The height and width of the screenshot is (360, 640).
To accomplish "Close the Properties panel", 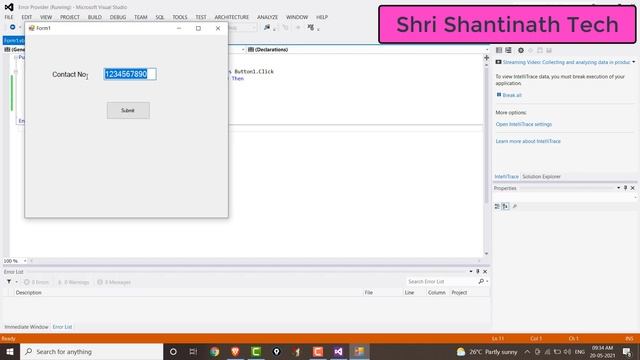I will coord(633,188).
